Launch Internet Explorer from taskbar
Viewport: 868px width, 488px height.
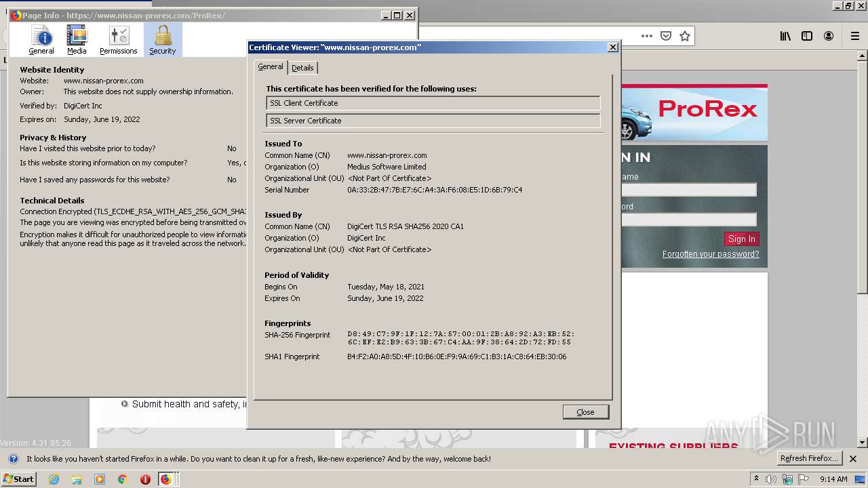pyautogui.click(x=54, y=479)
